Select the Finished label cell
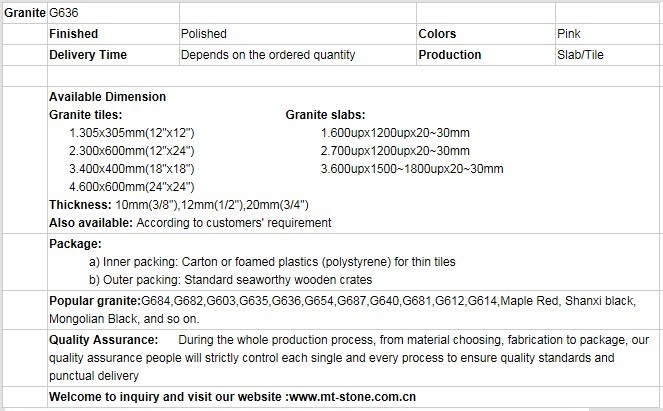This screenshot has width=663, height=411. click(x=113, y=34)
